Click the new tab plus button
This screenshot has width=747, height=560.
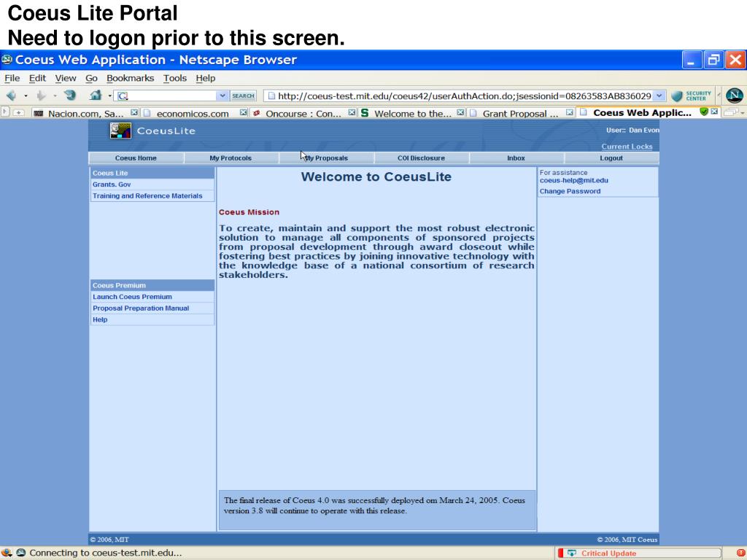18,113
